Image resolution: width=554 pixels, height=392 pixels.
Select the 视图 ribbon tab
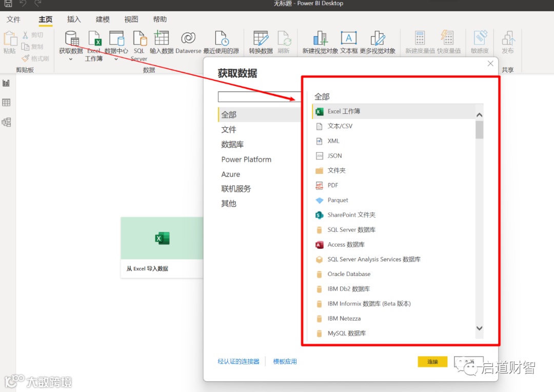[x=131, y=19]
